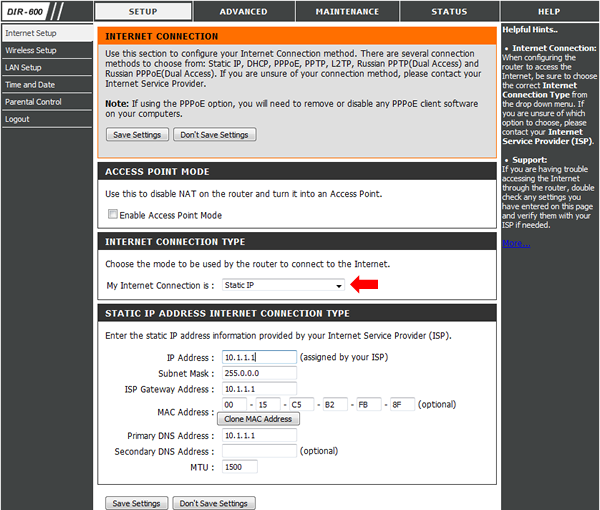Click the top Don't Save Settings button
The height and width of the screenshot is (510, 600).
214,135
